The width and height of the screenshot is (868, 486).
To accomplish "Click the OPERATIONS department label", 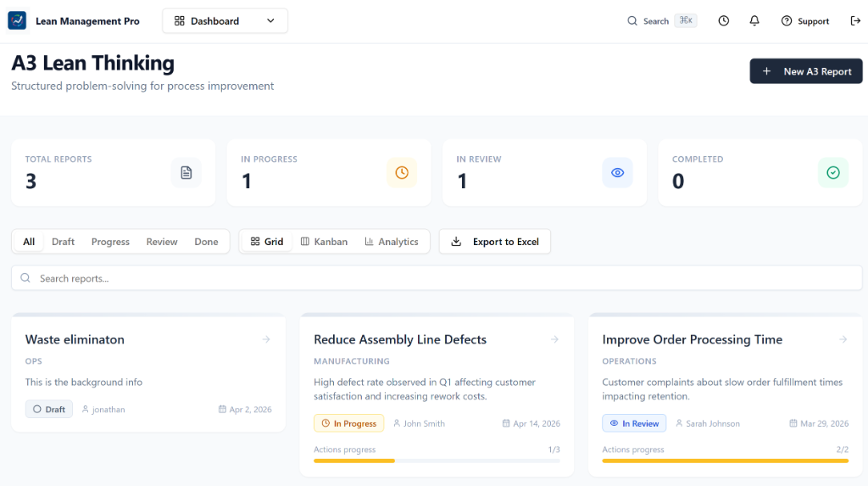I will click(630, 361).
